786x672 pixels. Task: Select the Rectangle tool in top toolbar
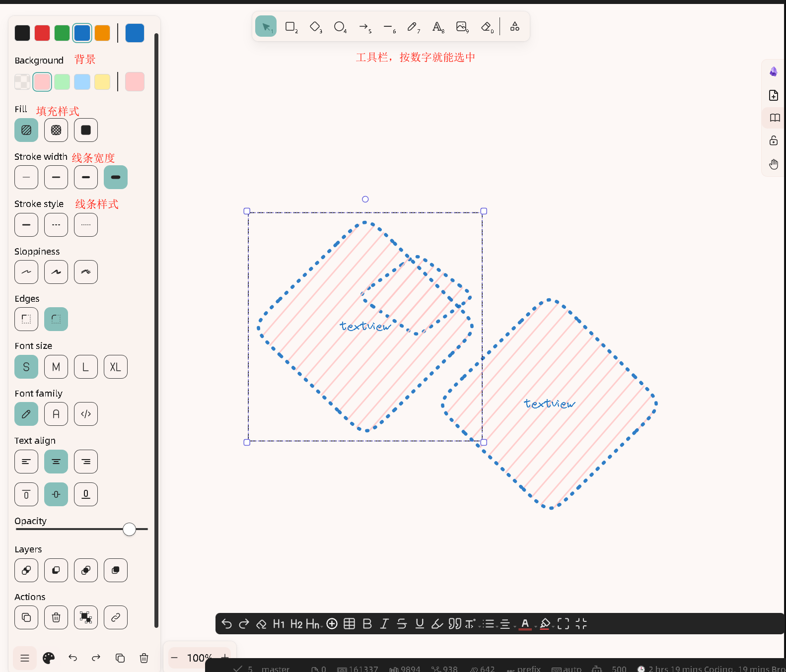[290, 26]
